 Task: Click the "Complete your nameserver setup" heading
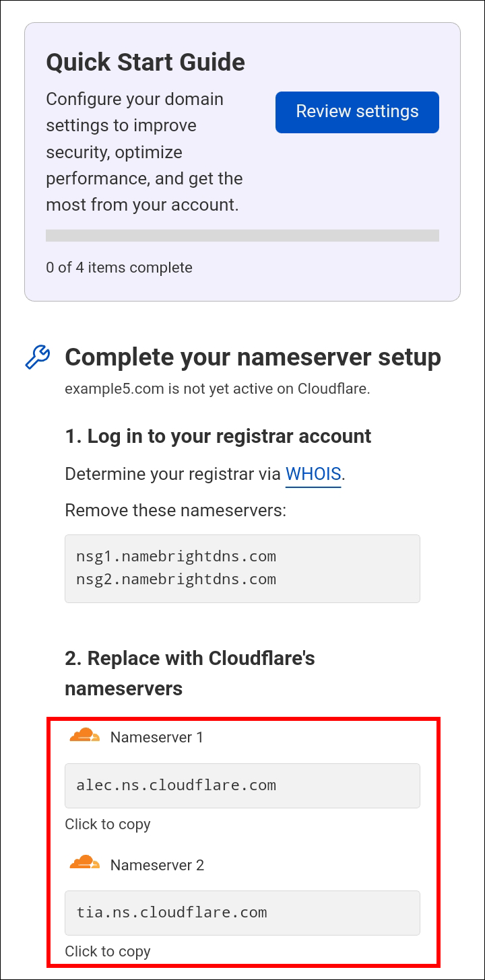253,357
